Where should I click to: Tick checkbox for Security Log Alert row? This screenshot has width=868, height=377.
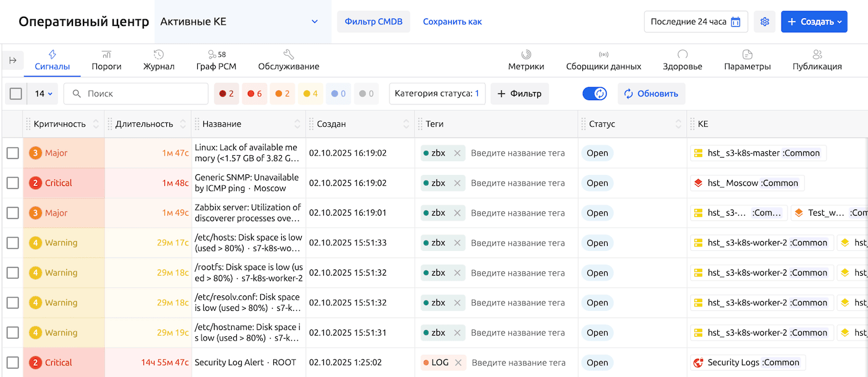(13, 363)
